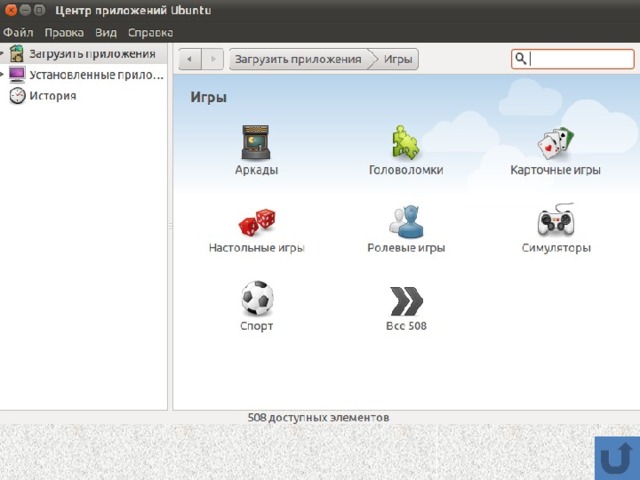The width and height of the screenshot is (640, 480).
Task: Click the Карточные игры category label
Action: tap(556, 170)
